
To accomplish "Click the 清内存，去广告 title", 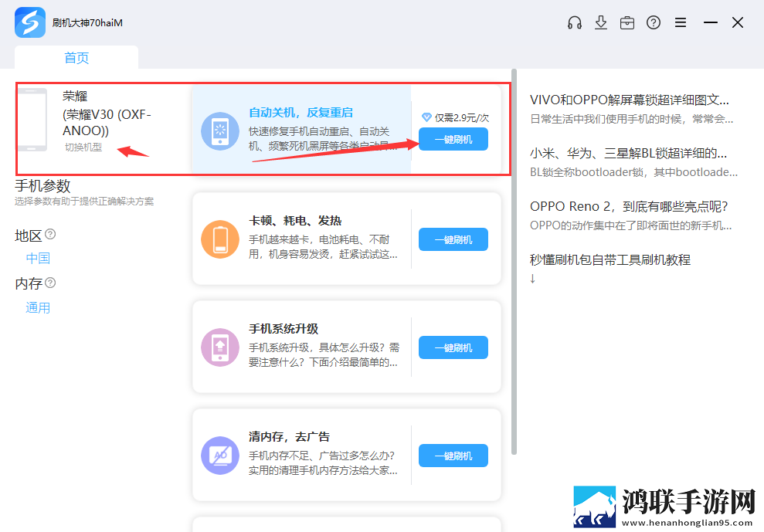I will coord(290,437).
